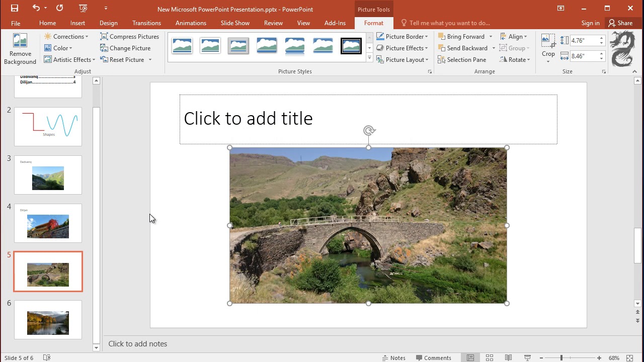Click the picture width field 8.46"
This screenshot has height=362, width=644.
[584, 56]
